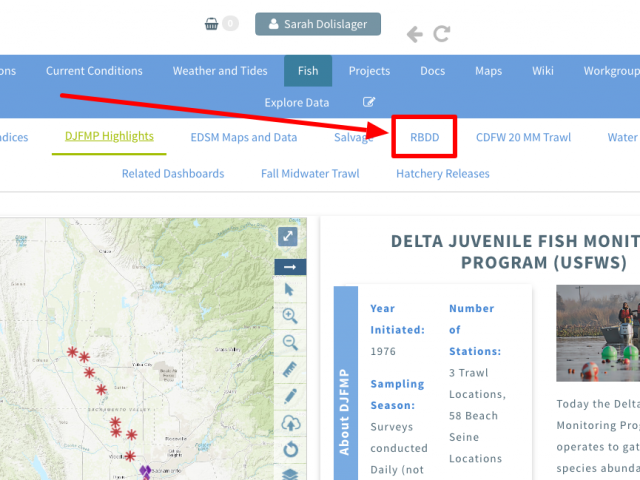The width and height of the screenshot is (640, 480).
Task: Select the DJFMP Highlights tab
Action: 109,136
